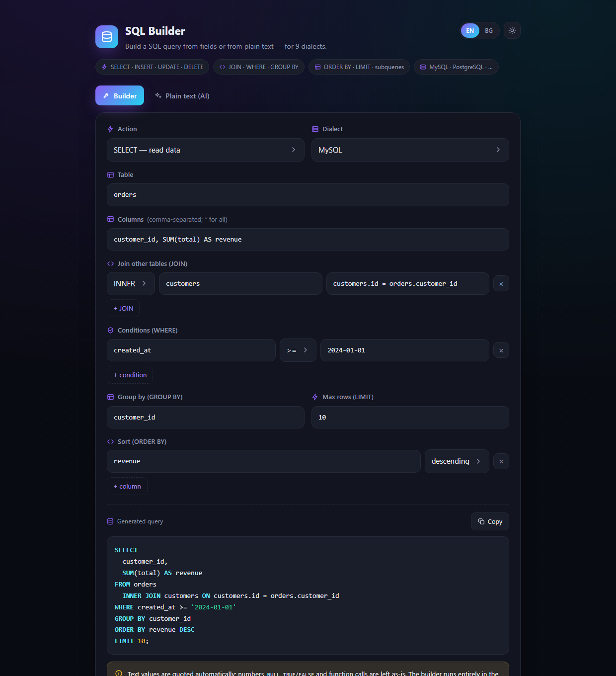
Task: Click the server icon in MySQL chip
Action: [423, 67]
